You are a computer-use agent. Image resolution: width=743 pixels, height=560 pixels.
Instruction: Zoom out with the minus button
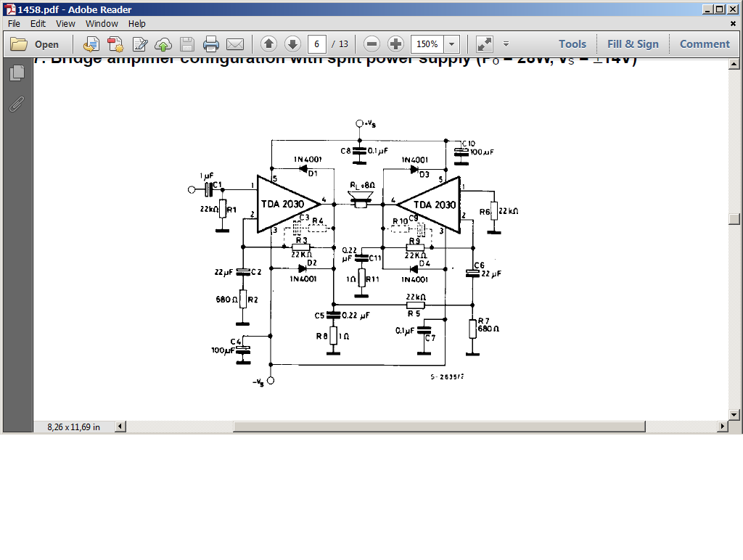372,44
